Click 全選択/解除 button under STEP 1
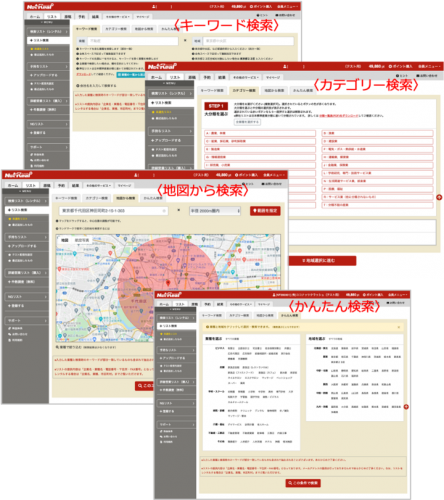This screenshot has height=500, width=444. click(247, 122)
